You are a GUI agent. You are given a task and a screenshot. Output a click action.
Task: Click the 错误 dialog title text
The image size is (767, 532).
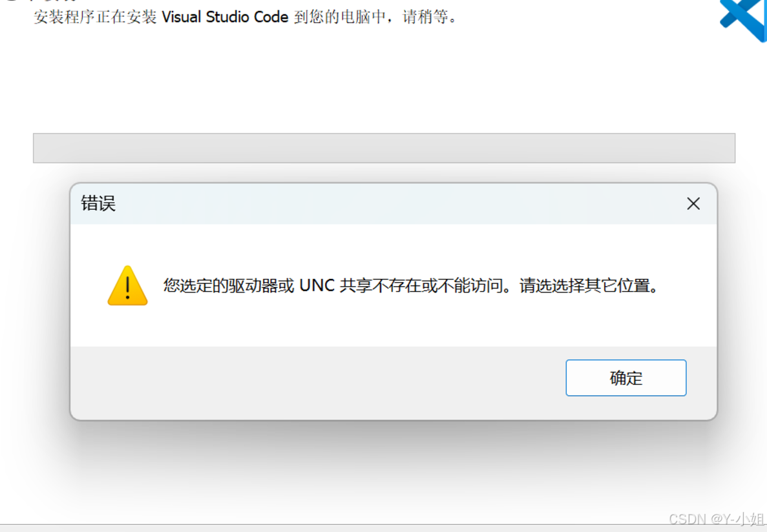tap(98, 203)
